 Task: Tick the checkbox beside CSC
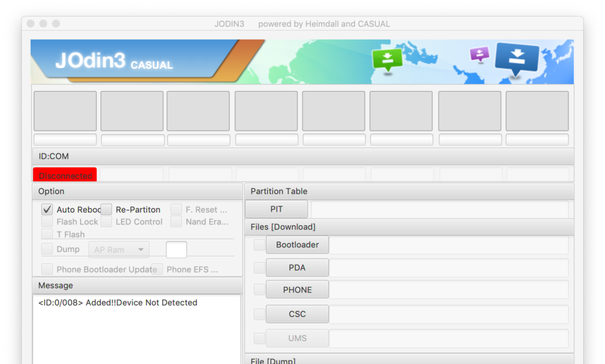coord(259,314)
